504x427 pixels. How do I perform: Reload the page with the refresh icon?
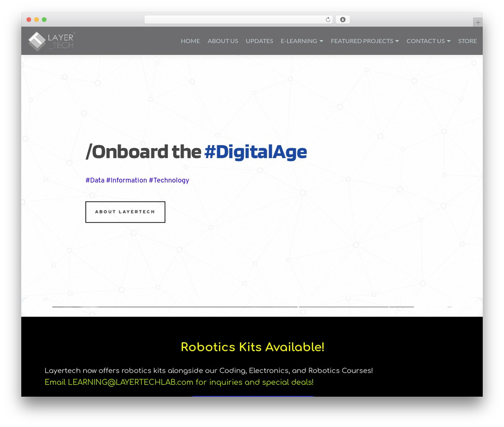coord(328,20)
